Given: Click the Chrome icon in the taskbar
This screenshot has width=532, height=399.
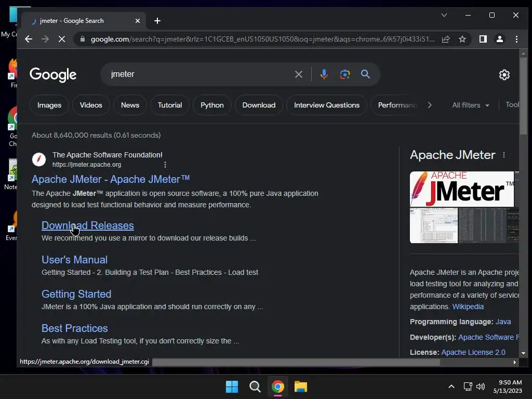Looking at the screenshot, I should (x=277, y=387).
